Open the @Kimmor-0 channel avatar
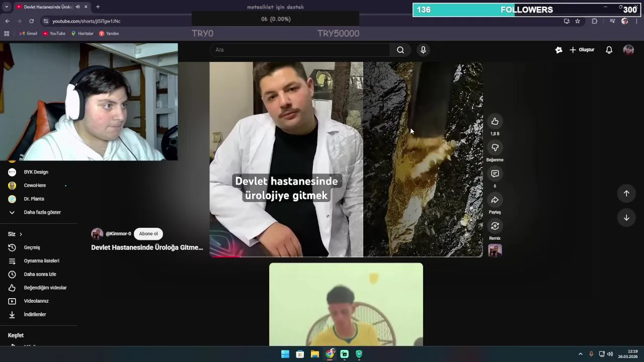 97,234
